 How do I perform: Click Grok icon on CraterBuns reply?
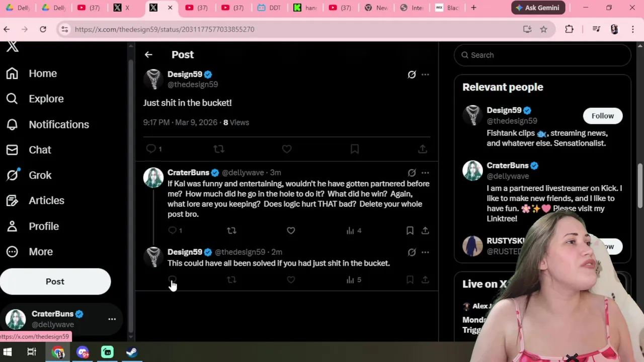pyautogui.click(x=412, y=172)
